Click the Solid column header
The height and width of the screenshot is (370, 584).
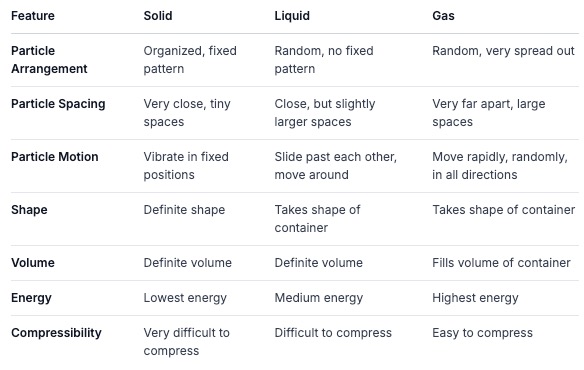tap(158, 16)
